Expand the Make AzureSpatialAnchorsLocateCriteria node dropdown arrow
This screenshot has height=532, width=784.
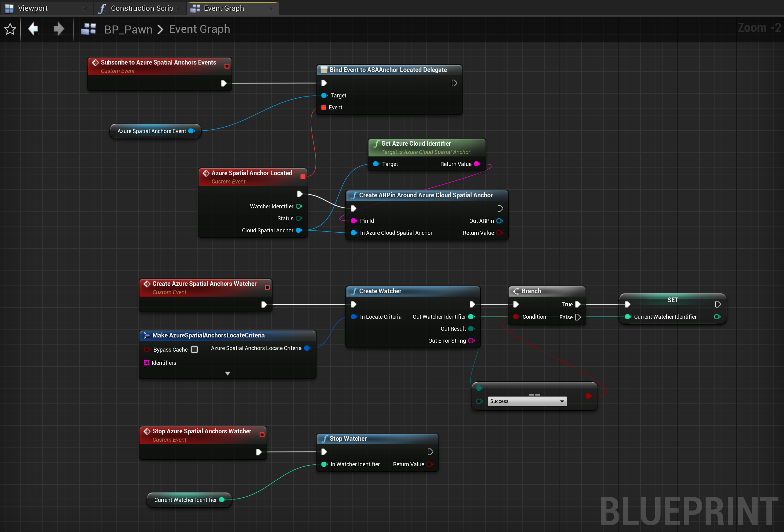[x=228, y=373]
